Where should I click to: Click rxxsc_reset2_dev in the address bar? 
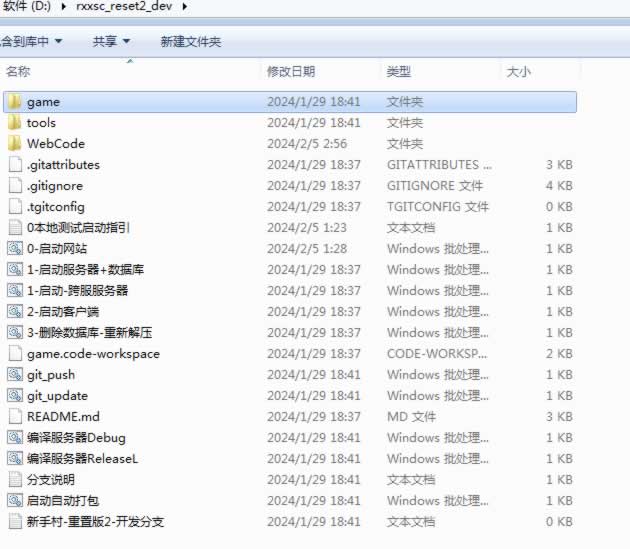124,6
